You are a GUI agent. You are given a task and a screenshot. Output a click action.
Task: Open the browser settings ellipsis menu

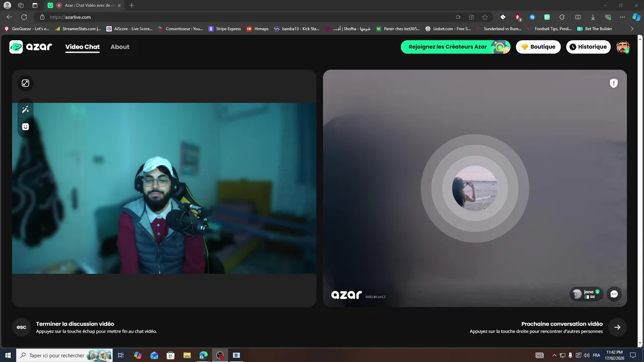click(x=622, y=17)
